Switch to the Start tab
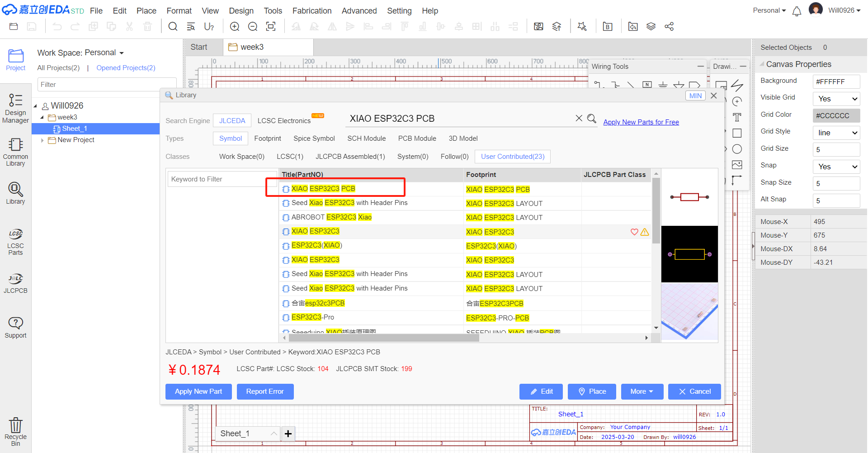The height and width of the screenshot is (453, 868). coord(199,47)
